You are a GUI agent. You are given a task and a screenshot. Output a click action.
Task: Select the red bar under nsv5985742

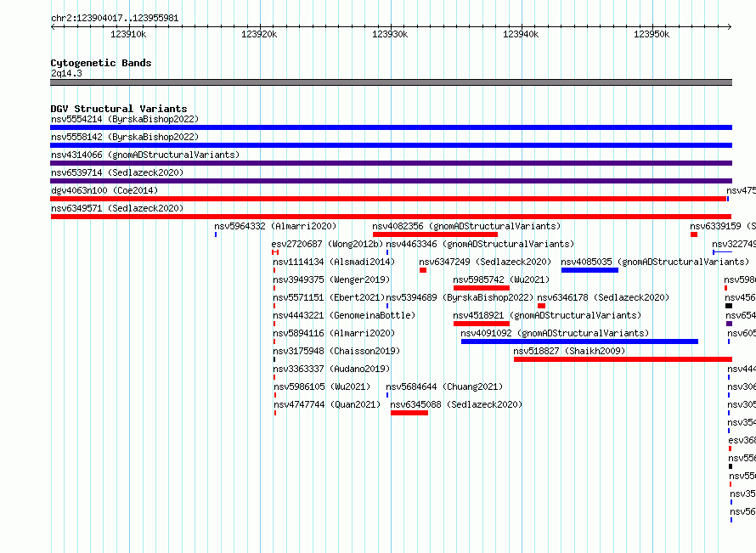pyautogui.click(x=482, y=288)
